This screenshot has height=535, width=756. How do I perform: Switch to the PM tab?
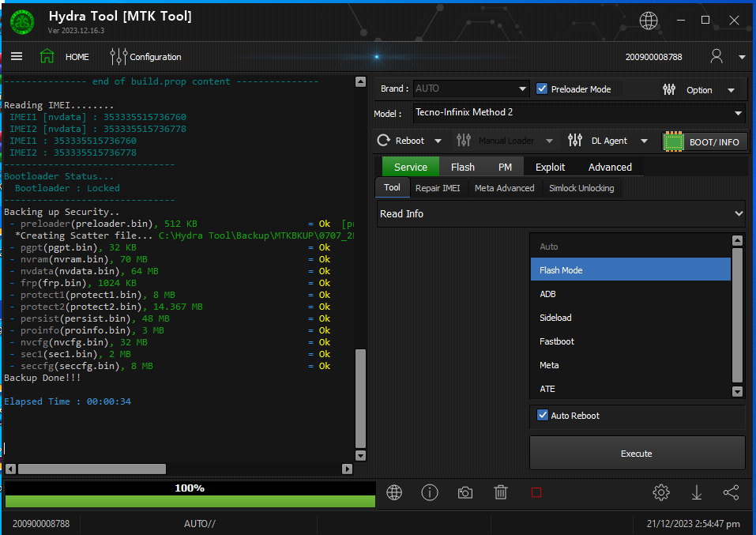[x=505, y=167]
